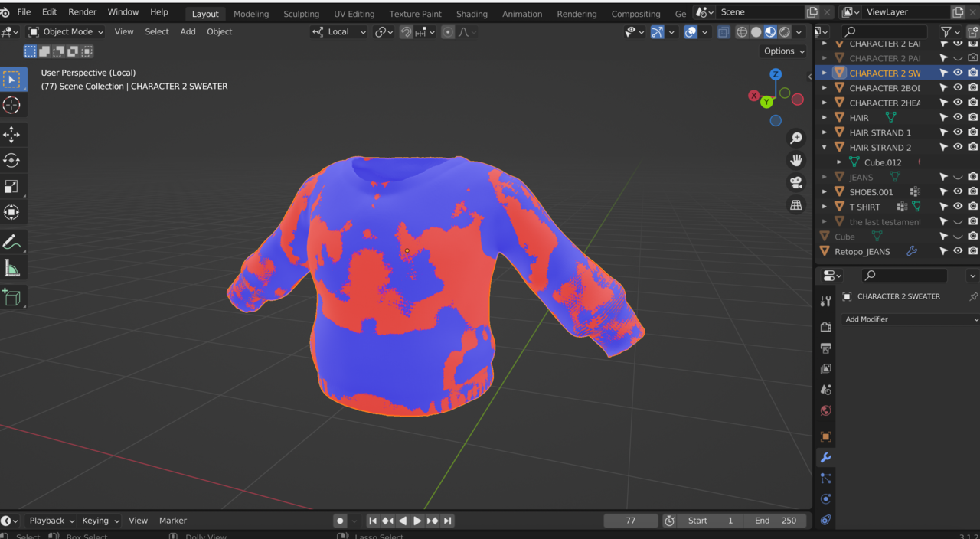Open Add Modifier dropdown
980x539 pixels.
point(910,319)
